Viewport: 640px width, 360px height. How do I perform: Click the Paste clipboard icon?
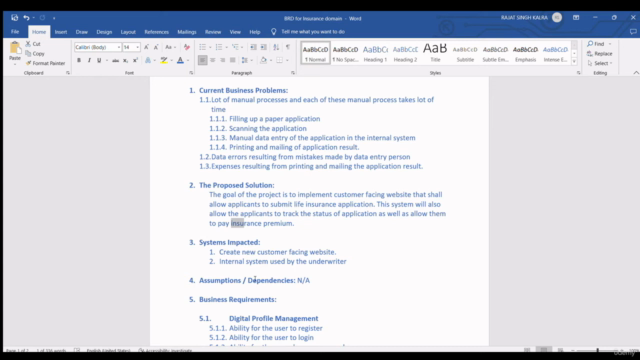15,48
